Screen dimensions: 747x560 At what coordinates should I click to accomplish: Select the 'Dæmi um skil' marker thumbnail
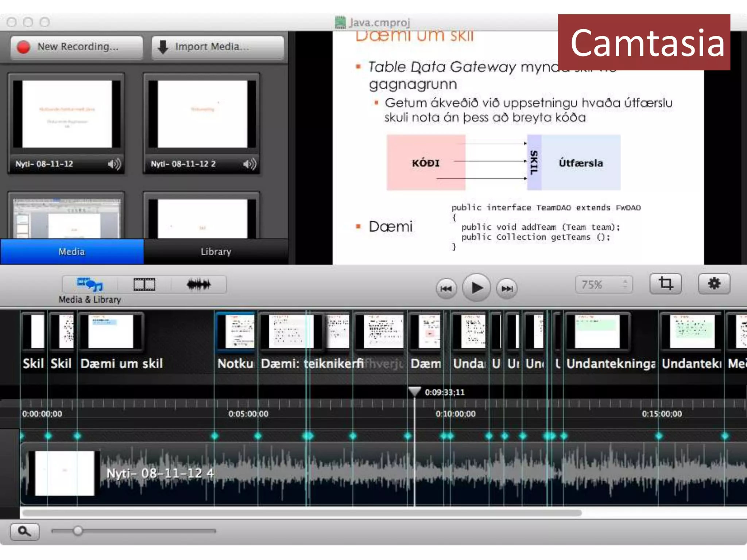click(111, 331)
